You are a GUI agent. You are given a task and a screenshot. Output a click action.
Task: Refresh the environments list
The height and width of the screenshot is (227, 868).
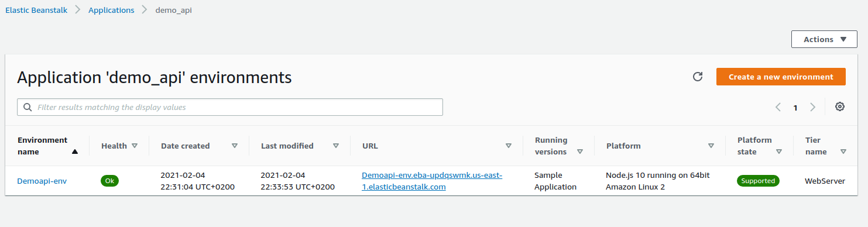tap(697, 77)
